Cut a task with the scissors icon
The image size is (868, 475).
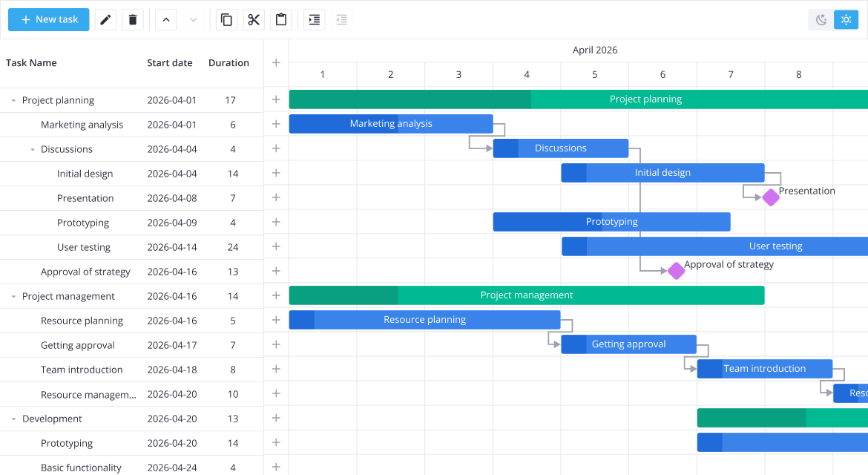[254, 19]
